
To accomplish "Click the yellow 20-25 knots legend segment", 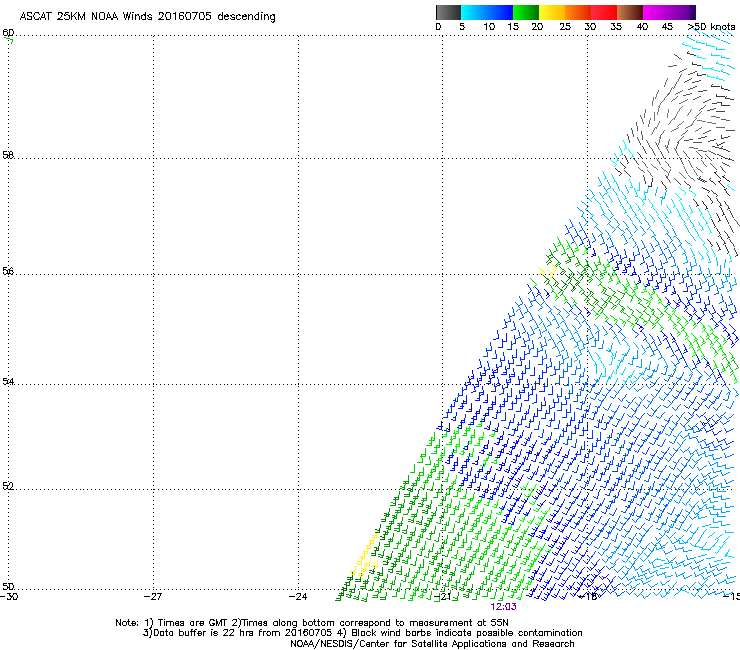I will coord(552,12).
